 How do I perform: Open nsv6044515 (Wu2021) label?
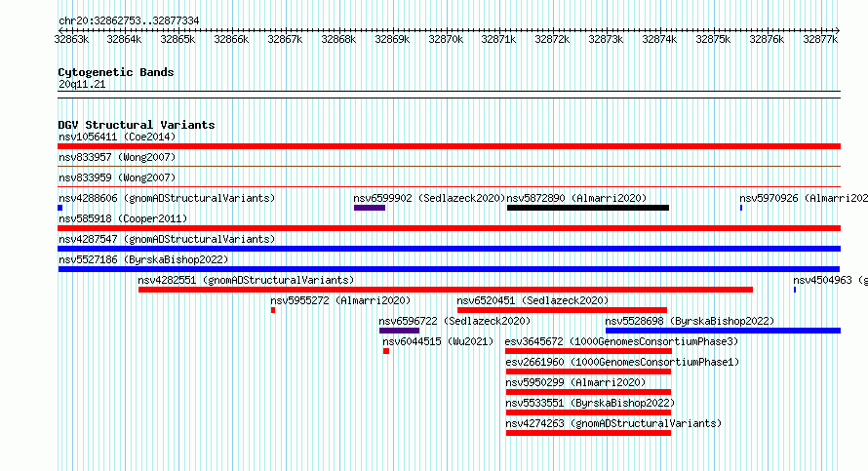point(438,341)
